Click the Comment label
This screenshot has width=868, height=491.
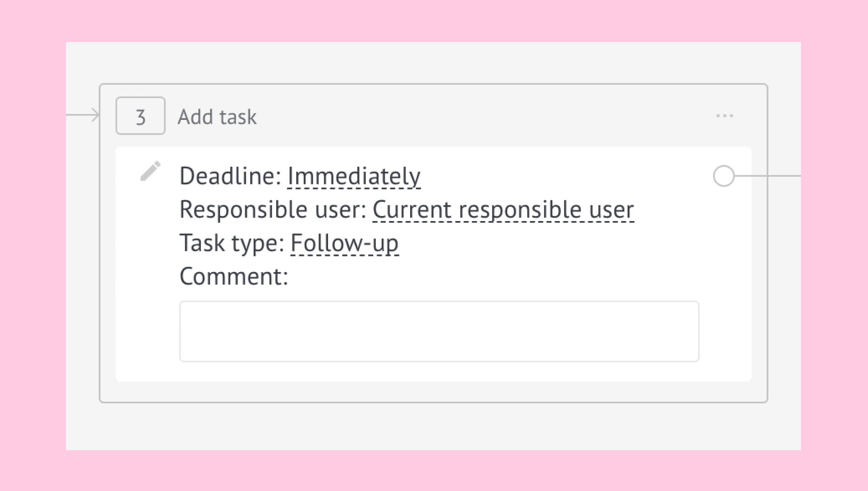[234, 276]
